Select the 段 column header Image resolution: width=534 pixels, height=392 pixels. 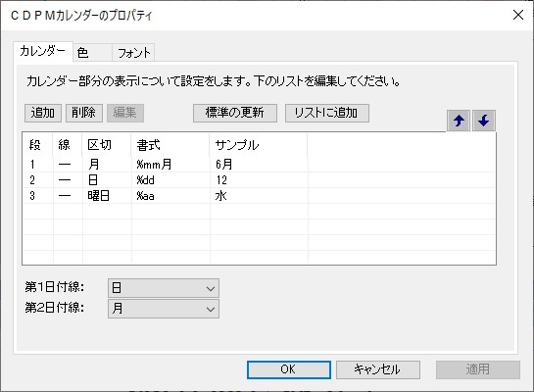(38, 145)
